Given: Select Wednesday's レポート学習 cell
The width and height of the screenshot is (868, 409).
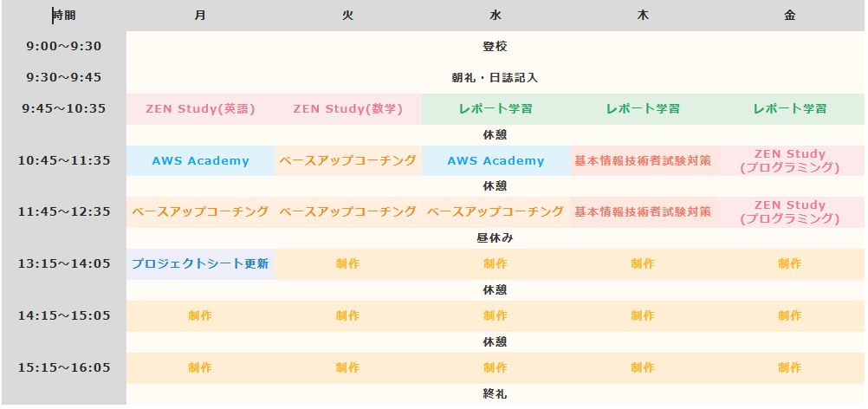Looking at the screenshot, I should 496,109.
